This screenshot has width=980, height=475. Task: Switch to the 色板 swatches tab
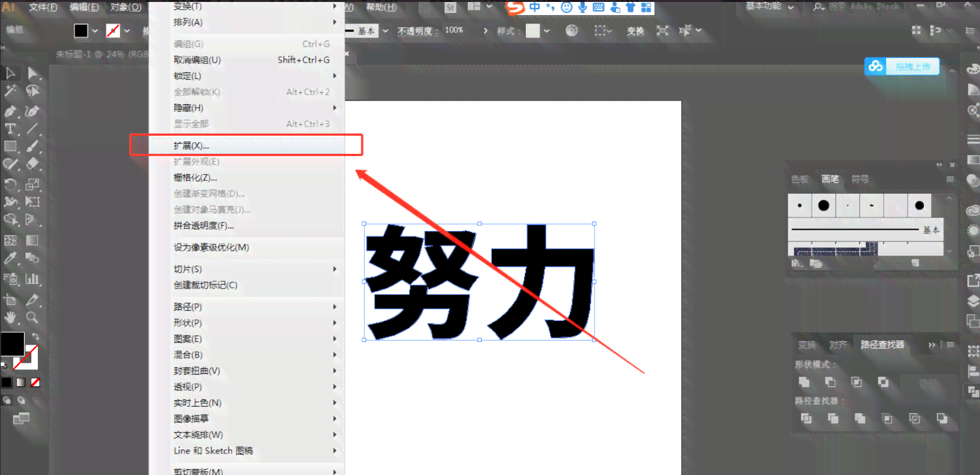click(x=800, y=179)
